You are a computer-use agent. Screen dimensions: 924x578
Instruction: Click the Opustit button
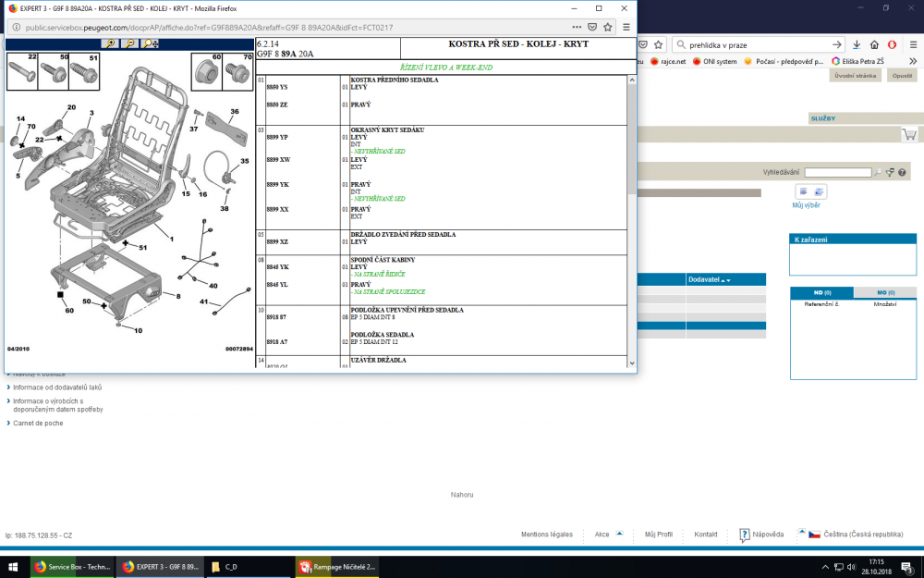point(902,76)
